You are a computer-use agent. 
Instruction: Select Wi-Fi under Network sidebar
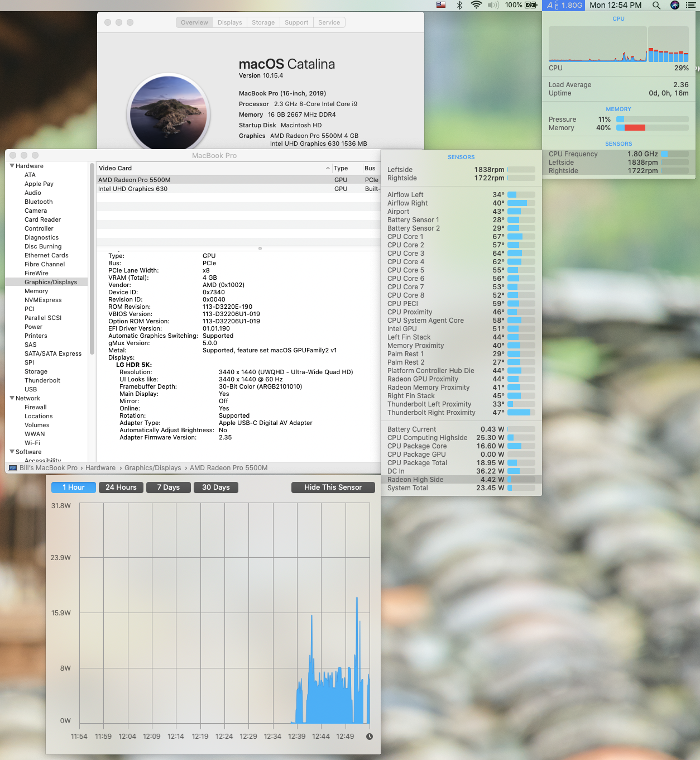point(47,443)
